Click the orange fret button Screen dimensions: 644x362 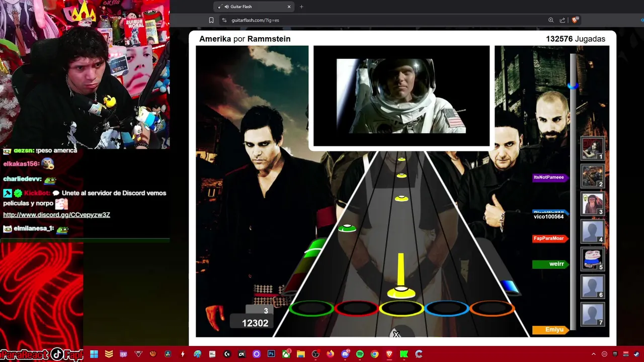[492, 308]
